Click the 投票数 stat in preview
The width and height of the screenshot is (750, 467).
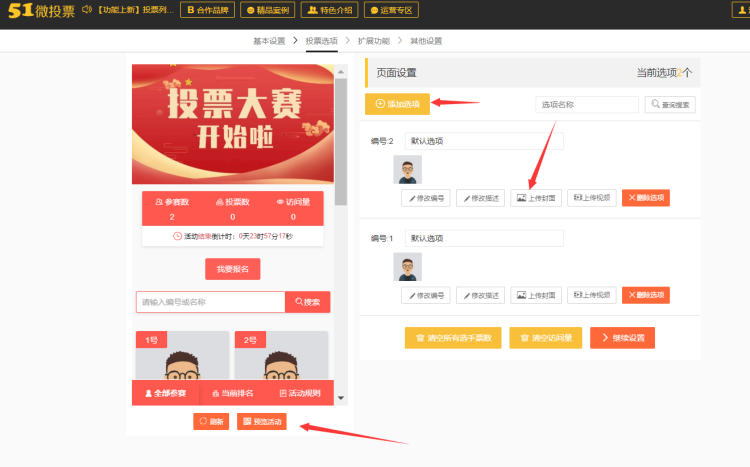point(232,209)
